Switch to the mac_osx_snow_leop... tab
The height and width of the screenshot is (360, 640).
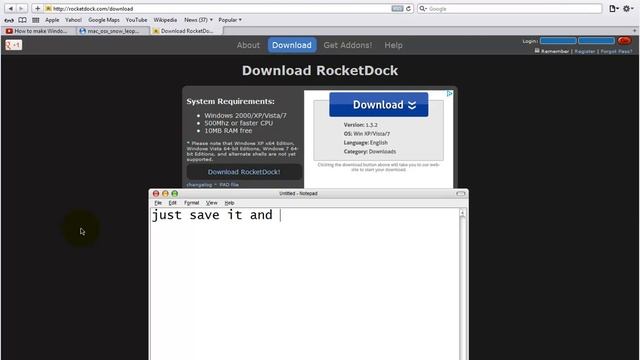(x=113, y=31)
